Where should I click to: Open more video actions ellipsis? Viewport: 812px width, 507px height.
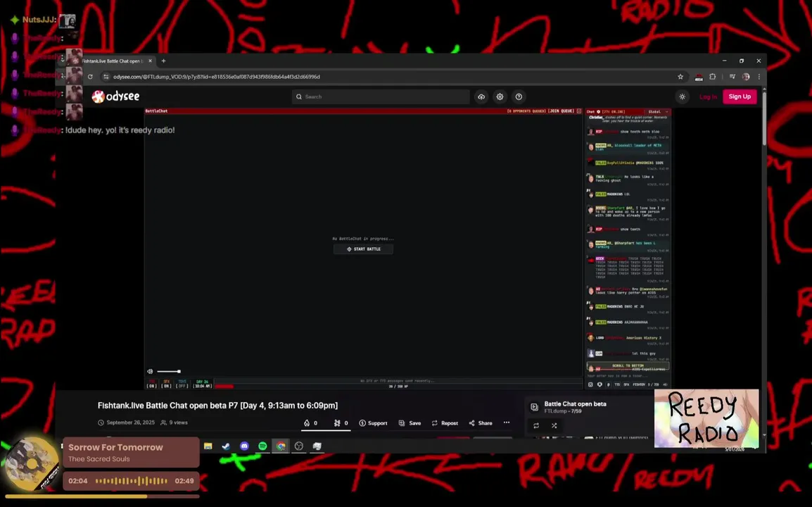[x=507, y=423]
